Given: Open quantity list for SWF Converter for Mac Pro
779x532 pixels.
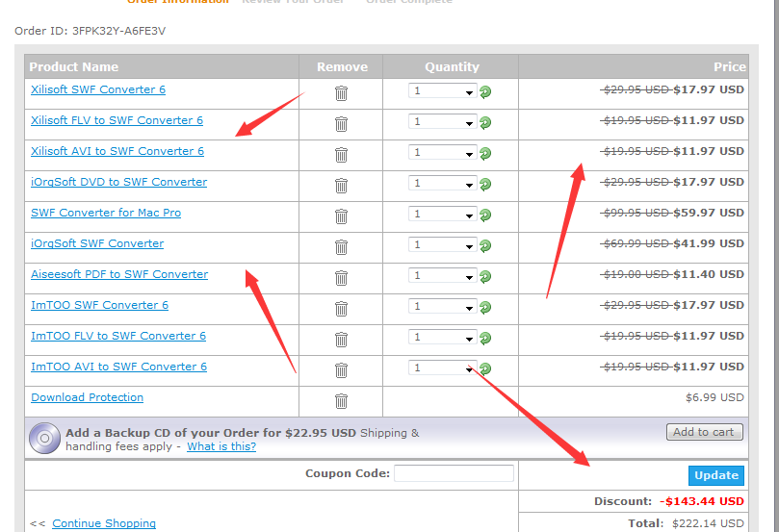Looking at the screenshot, I should [443, 214].
